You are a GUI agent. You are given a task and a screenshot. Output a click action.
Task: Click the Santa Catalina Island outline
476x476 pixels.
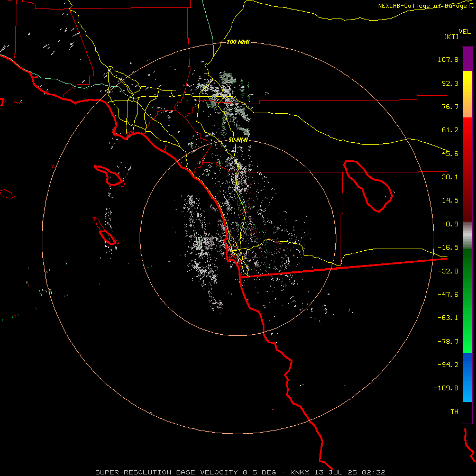[x=108, y=176]
